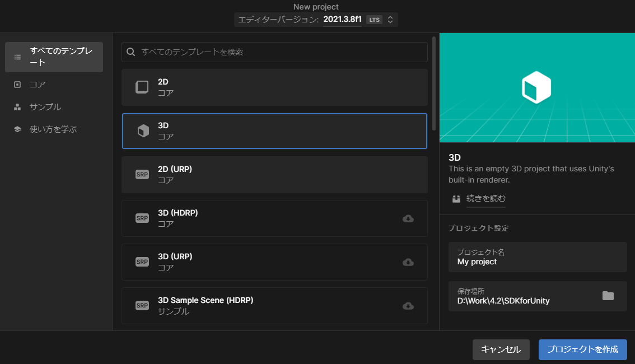Click the SRP icon of 3D (URP)
This screenshot has width=635, height=364.
(x=142, y=262)
